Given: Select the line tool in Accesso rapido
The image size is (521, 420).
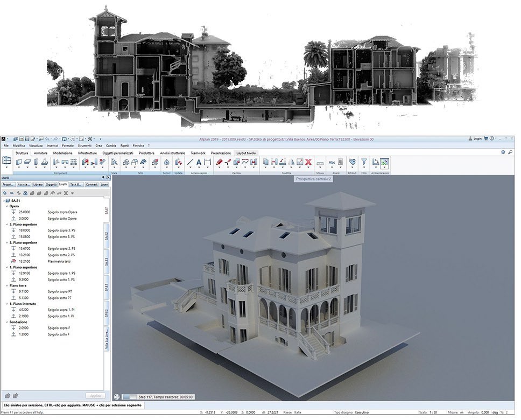Looking at the screenshot, I should point(190,162).
